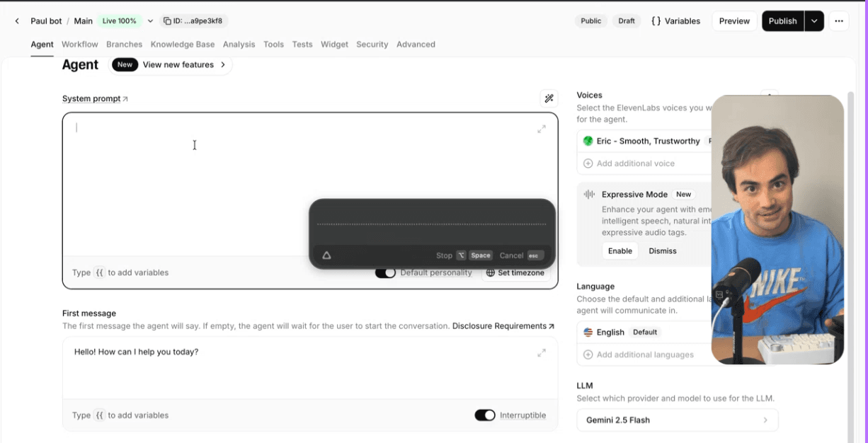Open the Gemini 2.5 Flash model selector
This screenshot has height=443, width=868.
(x=677, y=420)
